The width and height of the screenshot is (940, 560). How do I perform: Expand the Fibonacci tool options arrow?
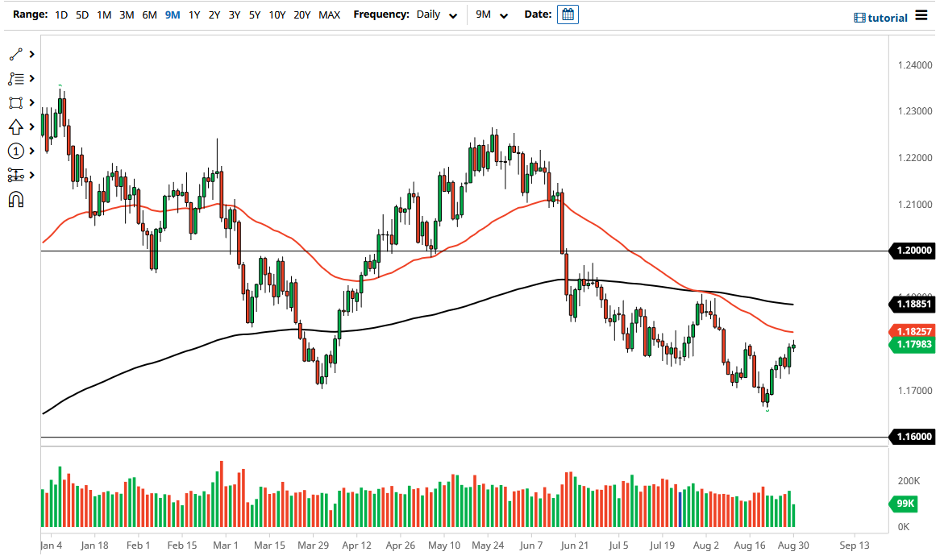31,78
